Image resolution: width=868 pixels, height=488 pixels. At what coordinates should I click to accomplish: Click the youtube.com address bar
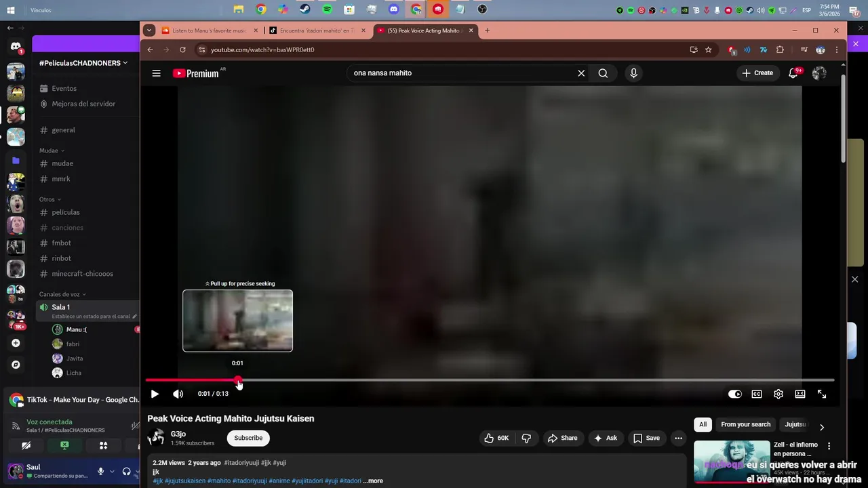pos(441,49)
